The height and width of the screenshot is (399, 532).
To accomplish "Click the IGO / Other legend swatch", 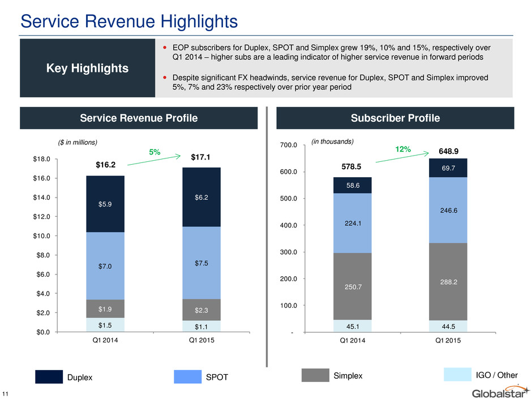I will click(457, 375).
